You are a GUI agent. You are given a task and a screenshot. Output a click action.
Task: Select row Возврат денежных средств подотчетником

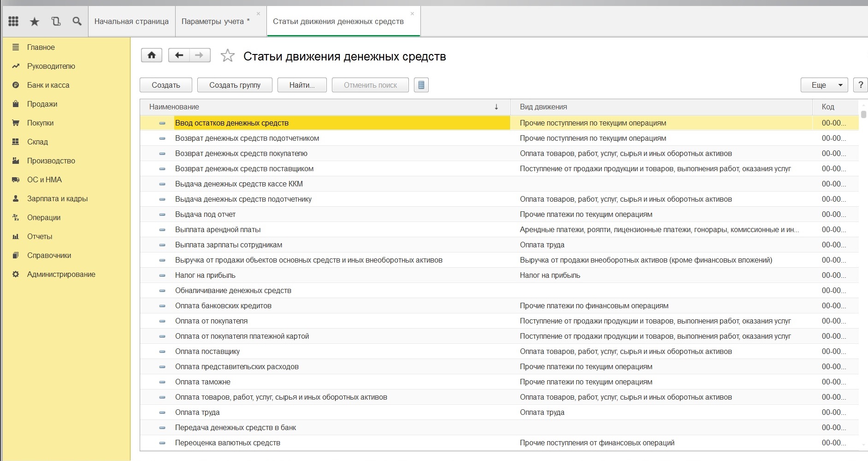pyautogui.click(x=499, y=138)
